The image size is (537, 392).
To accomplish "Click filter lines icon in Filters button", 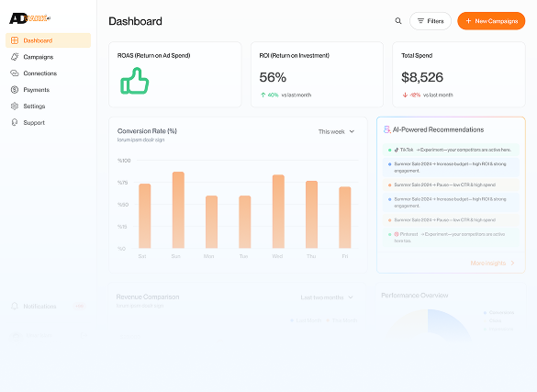I will pyautogui.click(x=420, y=21).
